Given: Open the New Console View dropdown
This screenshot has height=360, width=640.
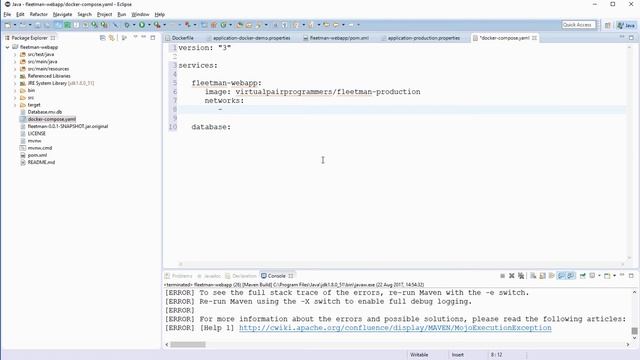Looking at the screenshot, I should pyautogui.click(x=614, y=276).
